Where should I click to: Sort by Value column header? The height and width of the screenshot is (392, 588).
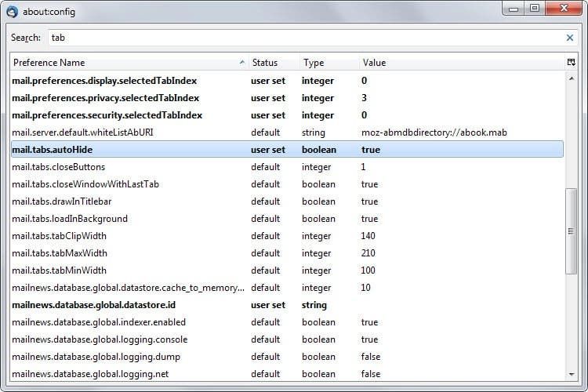pos(461,63)
